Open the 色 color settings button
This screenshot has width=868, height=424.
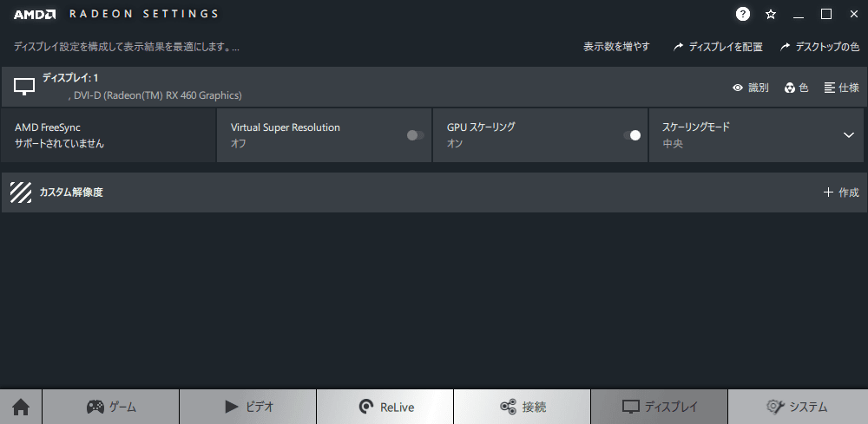pos(797,88)
